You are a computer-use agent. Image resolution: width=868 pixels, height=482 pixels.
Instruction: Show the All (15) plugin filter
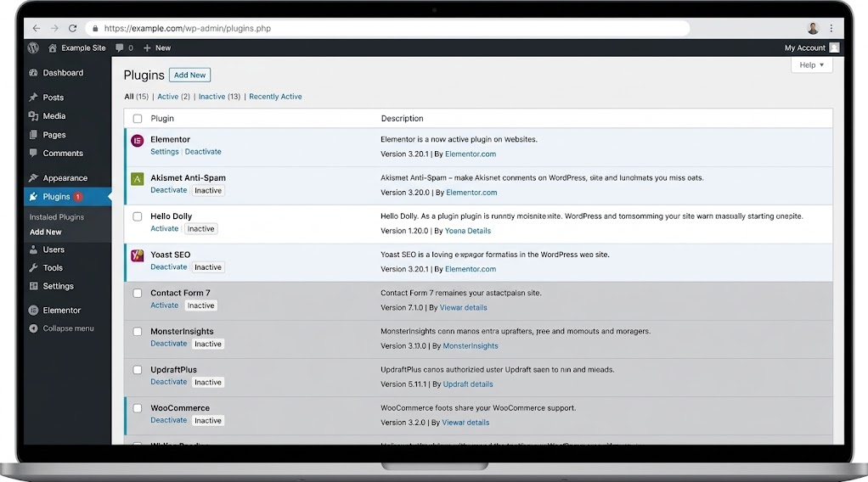[136, 96]
